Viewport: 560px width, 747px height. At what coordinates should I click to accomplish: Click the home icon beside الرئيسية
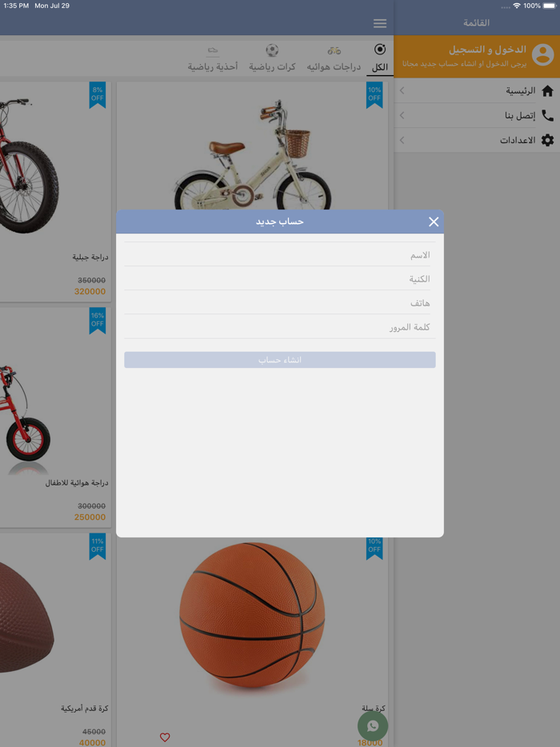pos(547,91)
